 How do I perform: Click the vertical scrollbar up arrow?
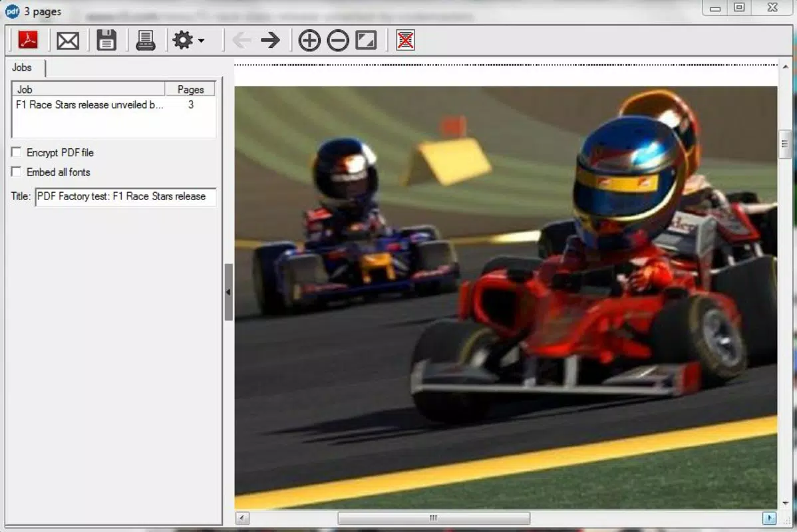785,66
